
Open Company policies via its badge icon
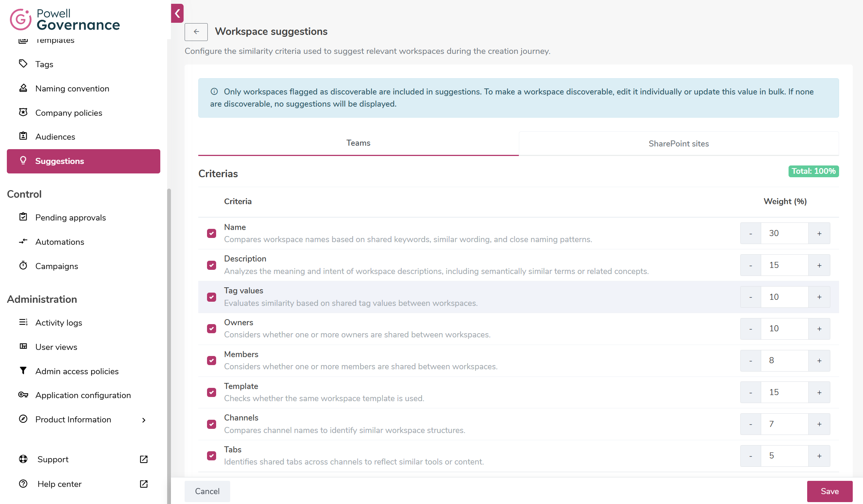pos(23,112)
